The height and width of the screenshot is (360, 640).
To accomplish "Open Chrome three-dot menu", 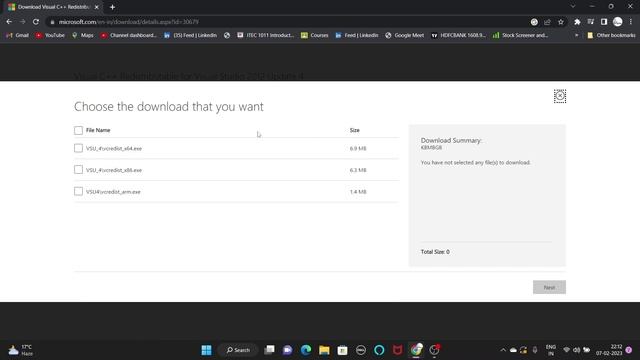I will [x=631, y=22].
